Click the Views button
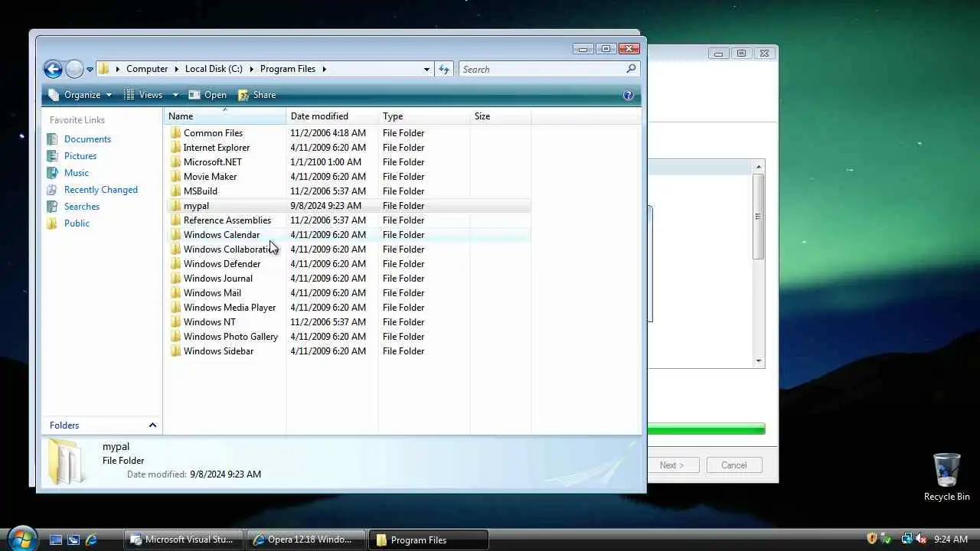This screenshot has height=551, width=980. pyautogui.click(x=143, y=95)
